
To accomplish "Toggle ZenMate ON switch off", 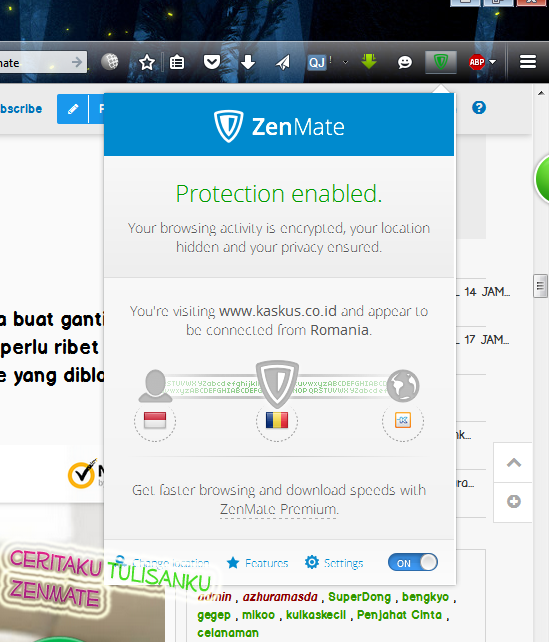I will [x=413, y=563].
